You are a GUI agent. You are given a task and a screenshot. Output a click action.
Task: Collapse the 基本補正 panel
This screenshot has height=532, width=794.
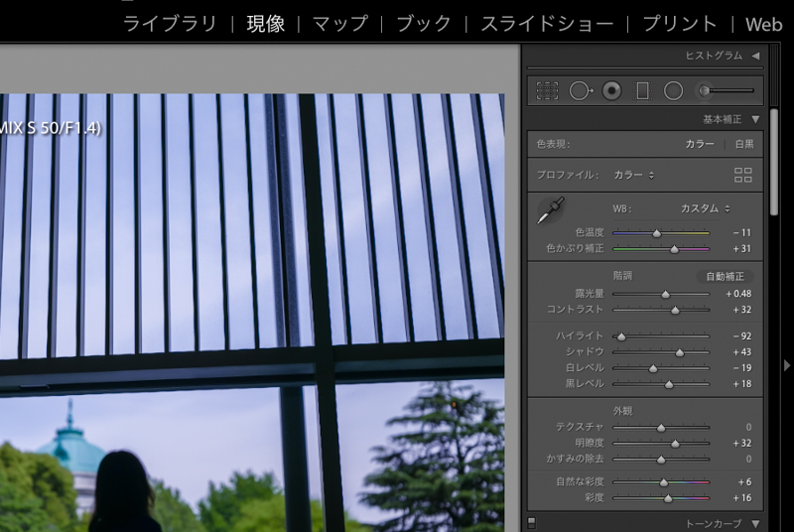point(755,119)
